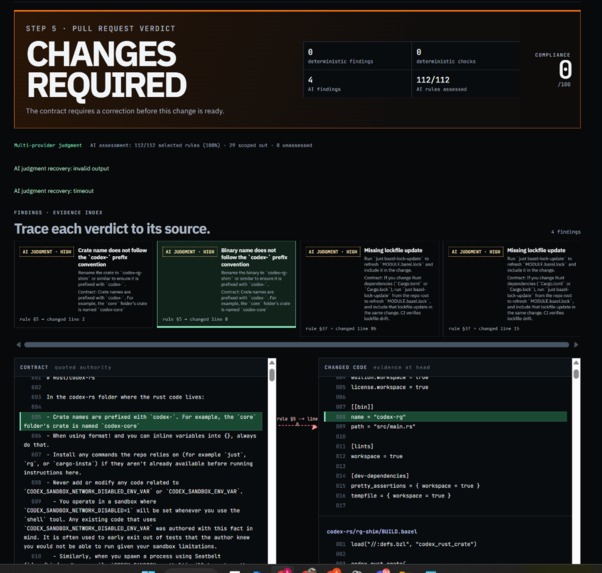Screen dimensions: 602x573
Task: Click the "112/112 AI rules assessed" stat cell
Action: (x=466, y=84)
